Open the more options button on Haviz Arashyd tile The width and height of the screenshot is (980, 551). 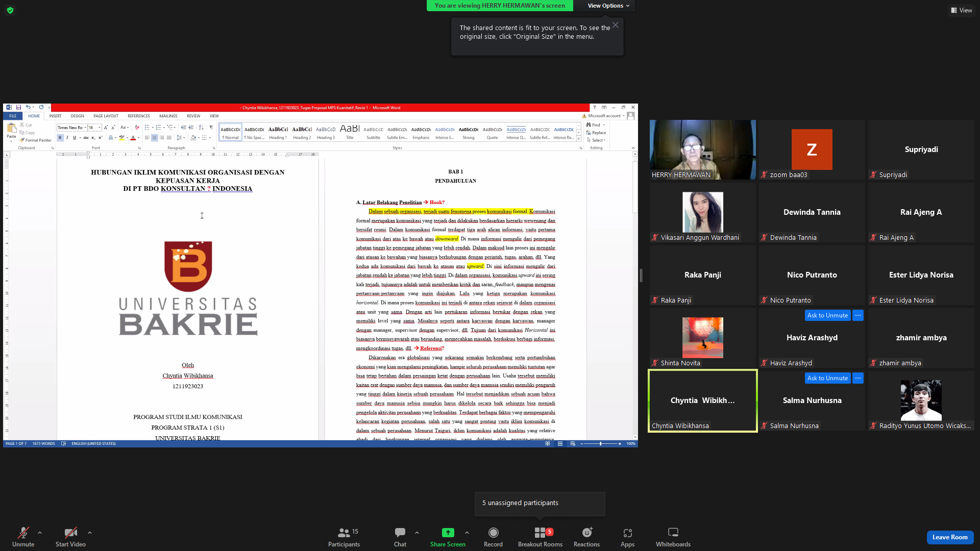(x=858, y=315)
